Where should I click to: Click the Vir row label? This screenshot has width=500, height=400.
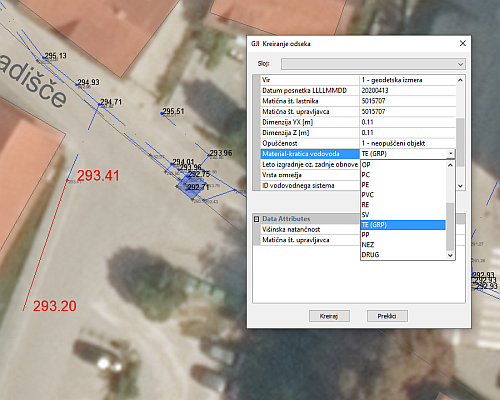pos(310,80)
